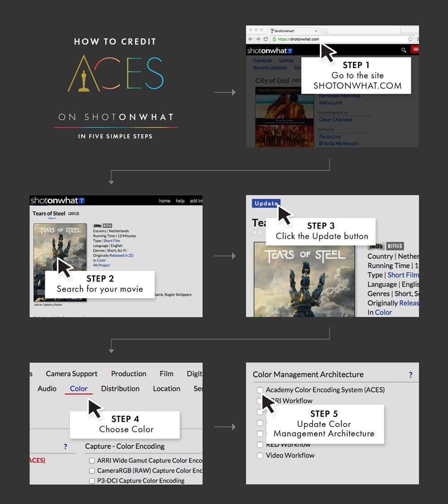Click the blue Update button
Viewport: 448px width, 504px height.
pyautogui.click(x=266, y=203)
